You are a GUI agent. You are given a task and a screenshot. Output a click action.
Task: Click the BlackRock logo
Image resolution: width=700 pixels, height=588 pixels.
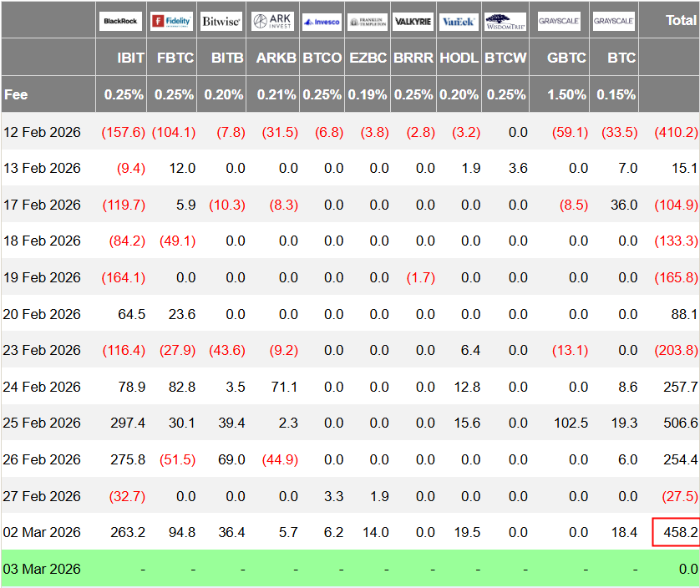point(121,22)
